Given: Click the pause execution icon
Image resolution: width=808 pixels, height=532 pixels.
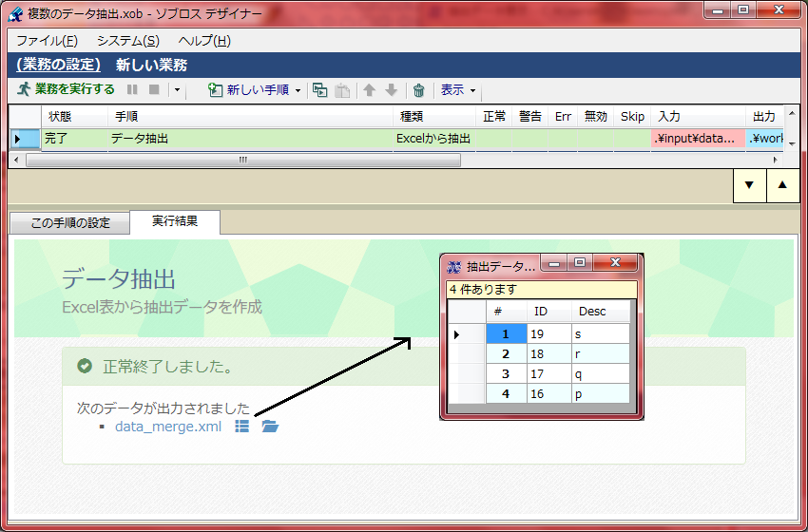Looking at the screenshot, I should [132, 89].
